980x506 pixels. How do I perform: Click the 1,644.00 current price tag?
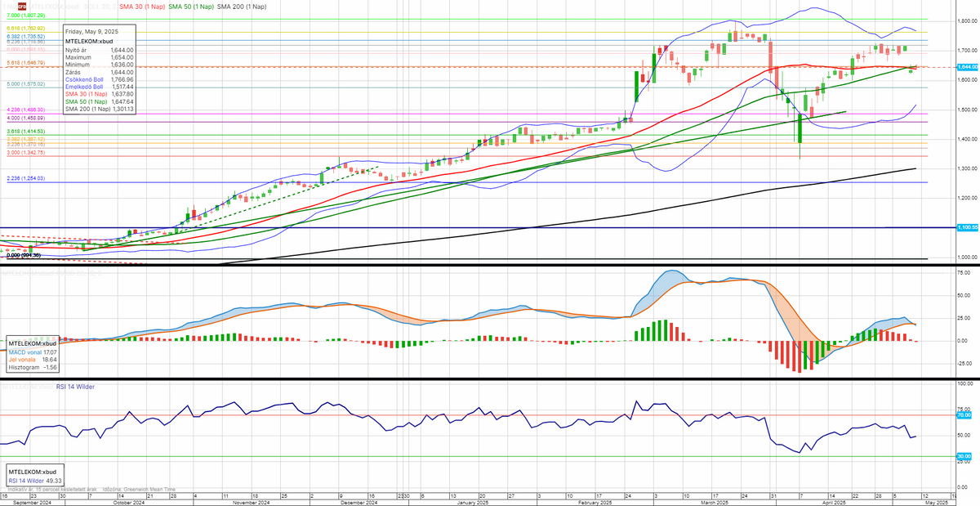pyautogui.click(x=966, y=67)
